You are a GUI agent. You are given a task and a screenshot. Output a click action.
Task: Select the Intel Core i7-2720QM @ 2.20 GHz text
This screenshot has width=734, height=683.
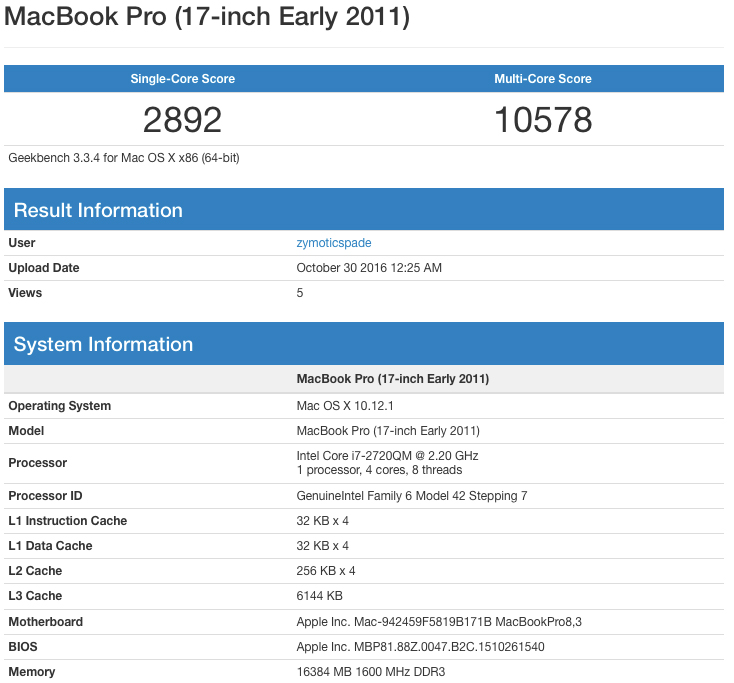pyautogui.click(x=388, y=456)
